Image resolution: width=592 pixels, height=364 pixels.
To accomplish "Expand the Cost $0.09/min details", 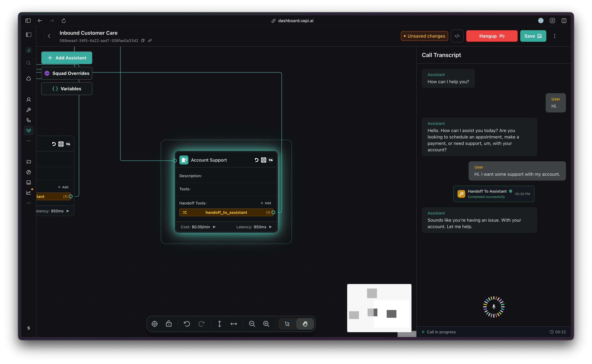I will click(x=214, y=227).
